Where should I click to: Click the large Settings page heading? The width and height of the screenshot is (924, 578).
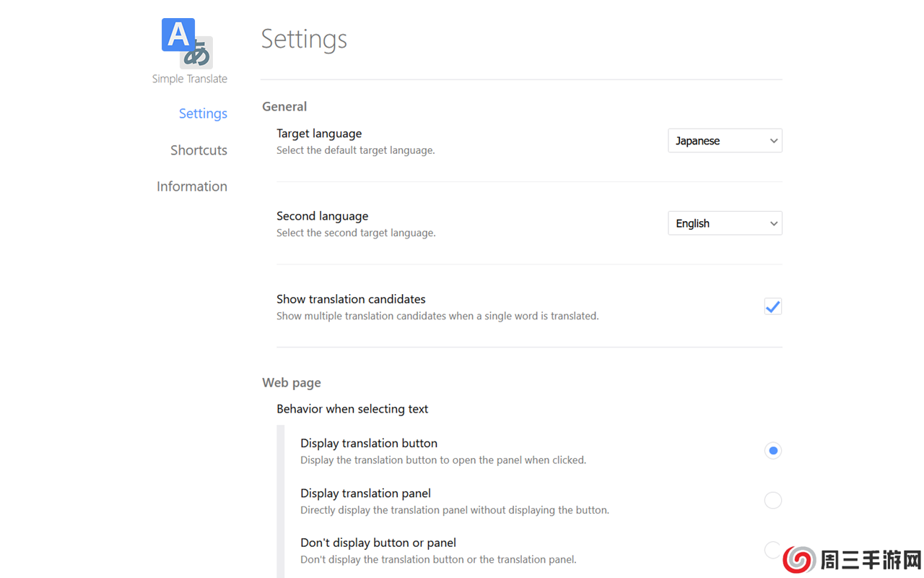click(x=304, y=39)
